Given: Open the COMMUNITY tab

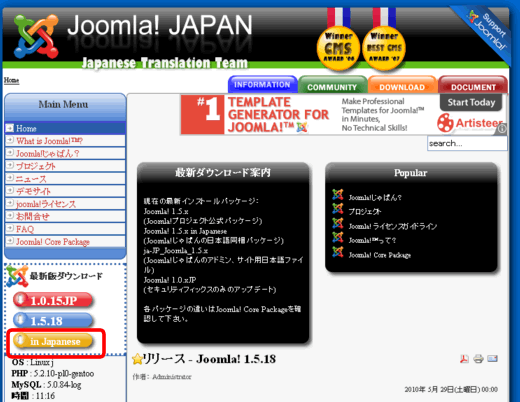Looking at the screenshot, I should click(332, 85).
